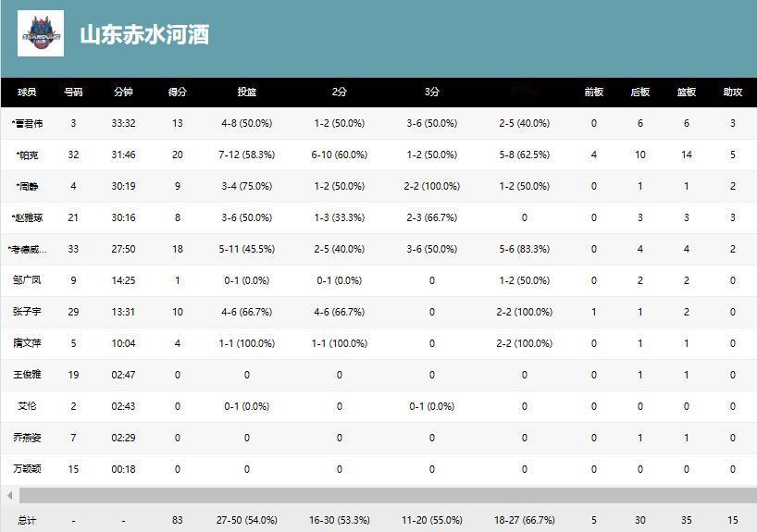This screenshot has height=532, width=757.
Task: Click field goals 5-11 (45.5%)
Action: pyautogui.click(x=247, y=249)
